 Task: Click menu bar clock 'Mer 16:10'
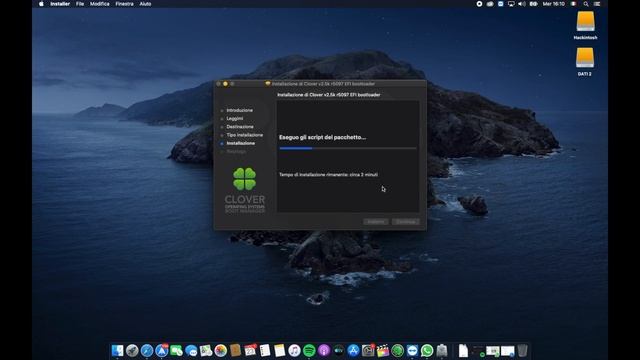click(553, 4)
